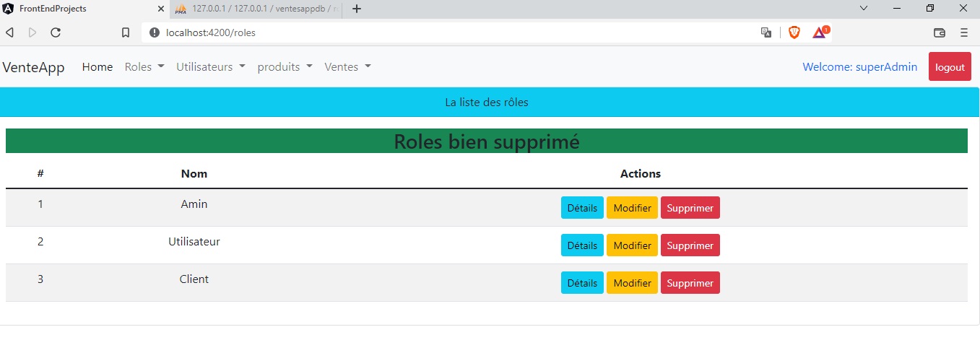Click Modifier for the Utilisateur role

coord(632,245)
